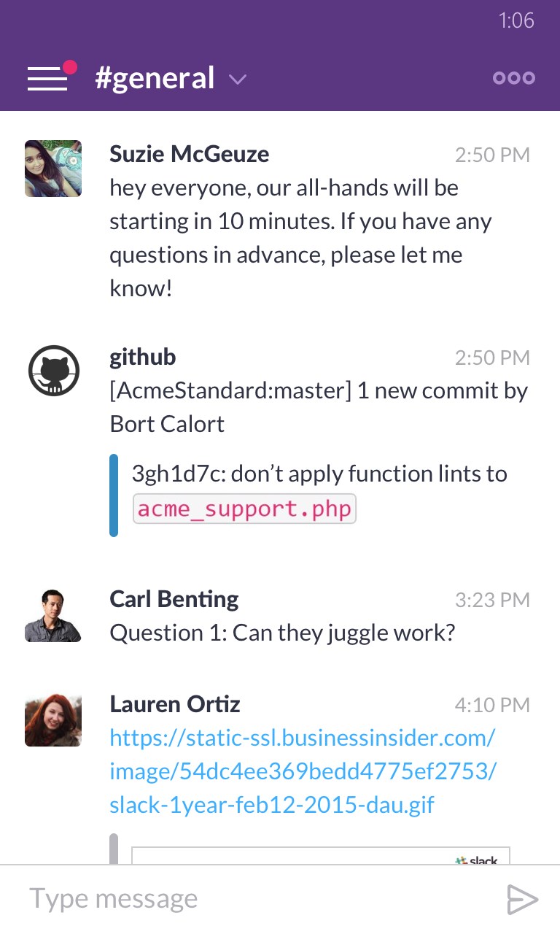The image size is (560, 934).
Task: Open the hamburger sidebar menu
Action: (x=47, y=78)
